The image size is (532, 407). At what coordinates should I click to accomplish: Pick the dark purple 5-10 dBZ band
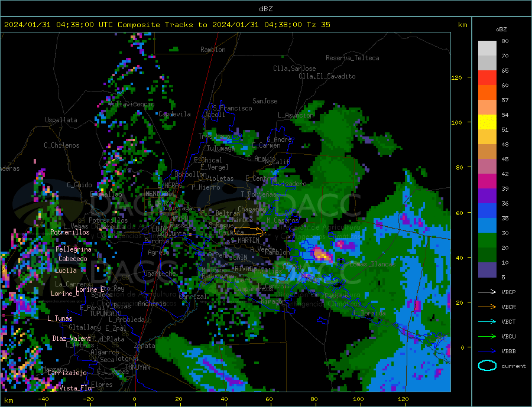pos(487,270)
